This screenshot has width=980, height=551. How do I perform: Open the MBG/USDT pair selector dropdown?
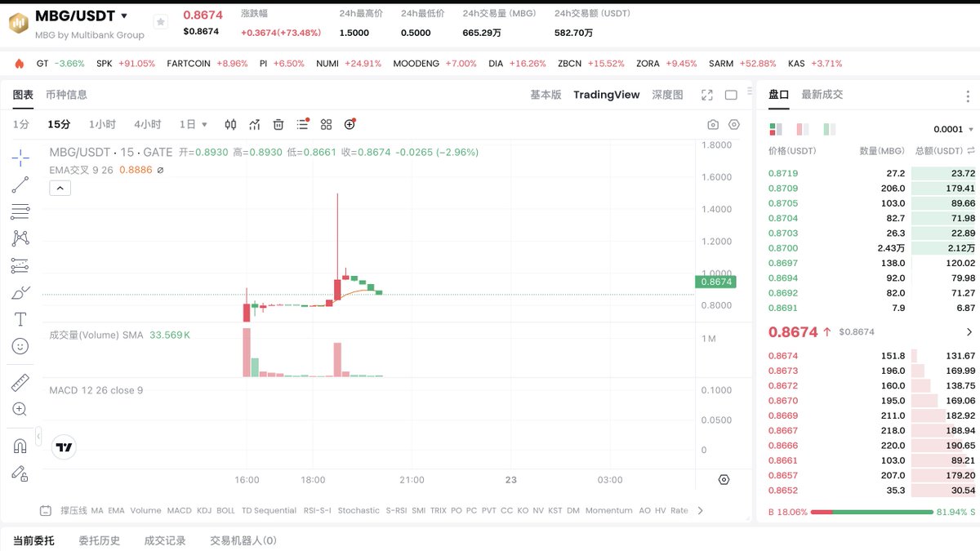click(123, 16)
